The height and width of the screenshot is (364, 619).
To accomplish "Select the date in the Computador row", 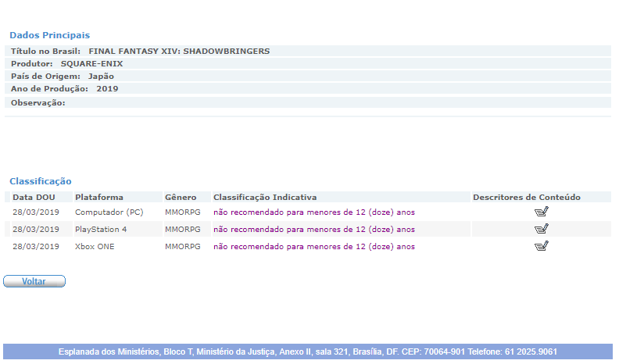I will [35, 212].
